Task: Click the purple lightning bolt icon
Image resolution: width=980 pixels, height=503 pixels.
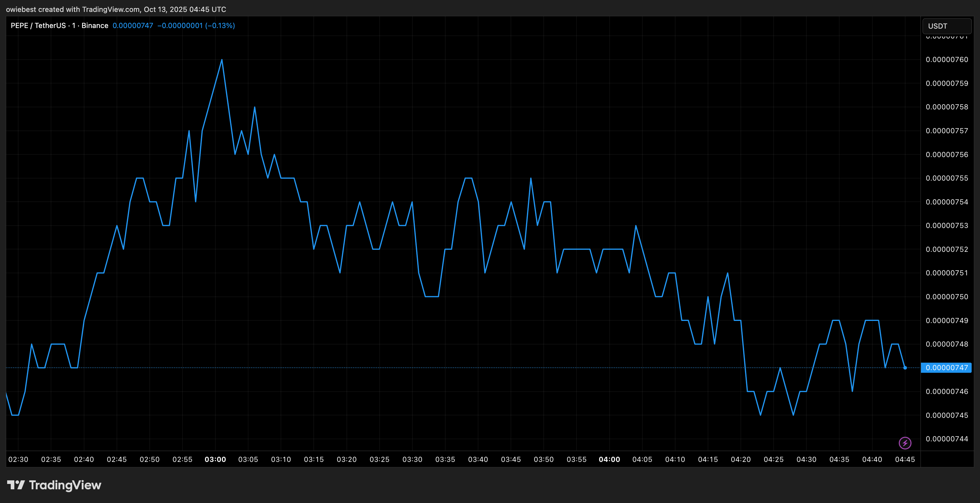Action: pyautogui.click(x=905, y=443)
